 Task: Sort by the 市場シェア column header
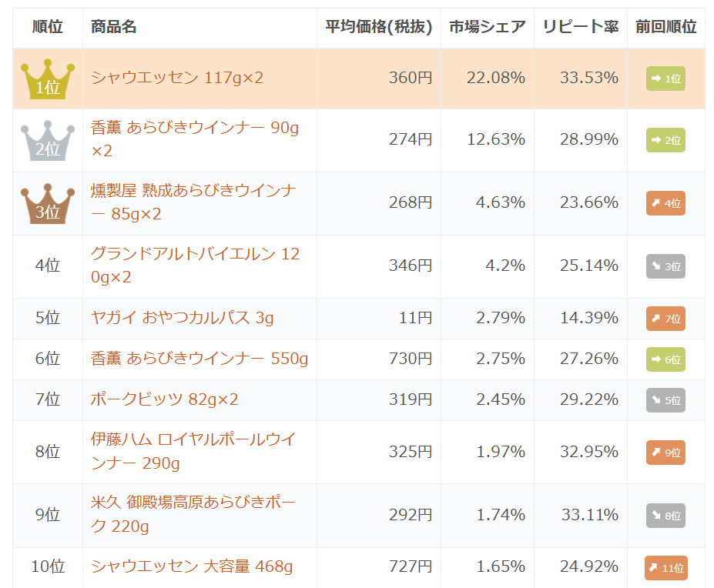click(x=486, y=27)
